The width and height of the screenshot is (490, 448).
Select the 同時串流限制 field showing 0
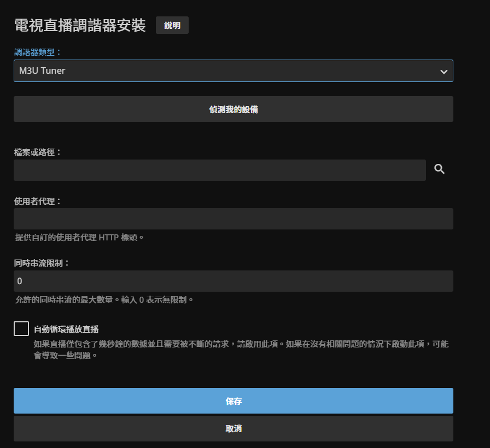234,281
